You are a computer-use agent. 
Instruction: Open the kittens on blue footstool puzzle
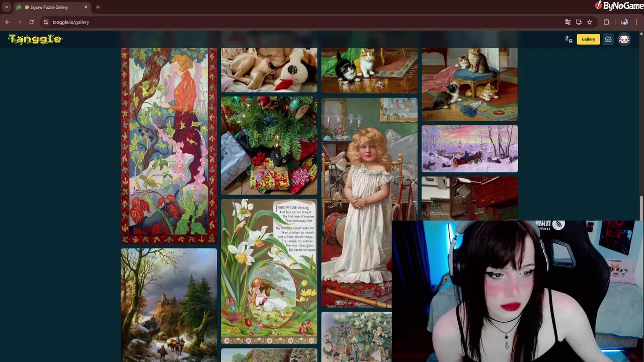pos(469,84)
